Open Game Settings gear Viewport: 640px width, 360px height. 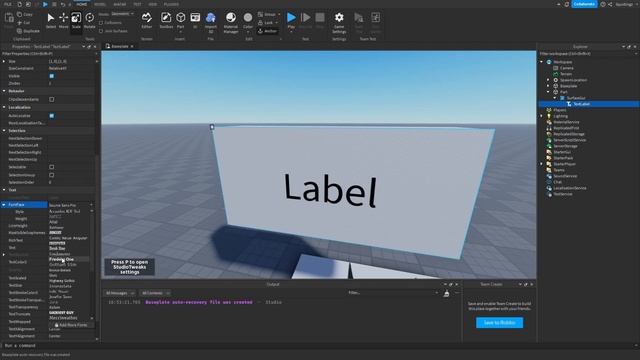[x=339, y=22]
